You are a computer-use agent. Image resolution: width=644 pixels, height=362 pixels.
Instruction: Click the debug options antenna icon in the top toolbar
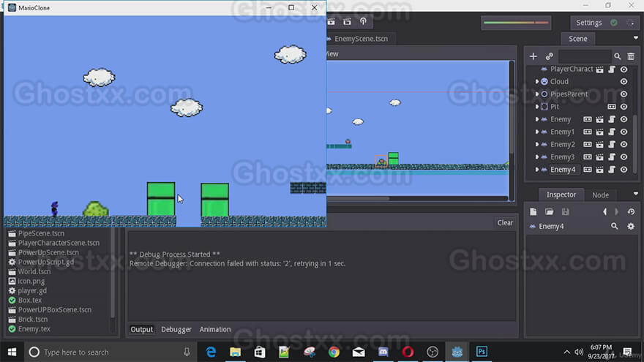pyautogui.click(x=363, y=21)
